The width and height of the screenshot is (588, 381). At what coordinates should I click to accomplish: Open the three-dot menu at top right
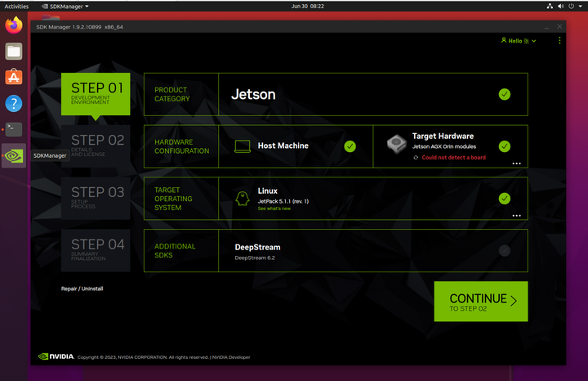(559, 40)
